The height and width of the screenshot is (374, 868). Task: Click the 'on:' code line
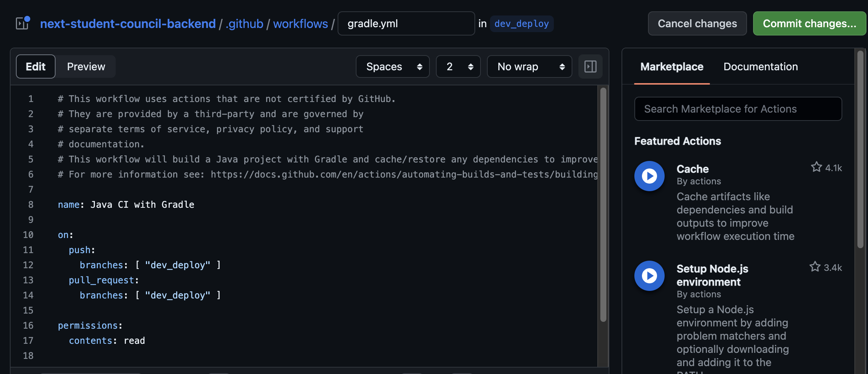point(65,235)
